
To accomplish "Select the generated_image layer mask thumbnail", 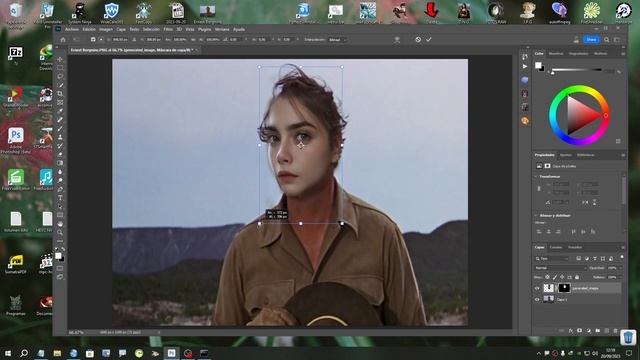I will click(564, 288).
